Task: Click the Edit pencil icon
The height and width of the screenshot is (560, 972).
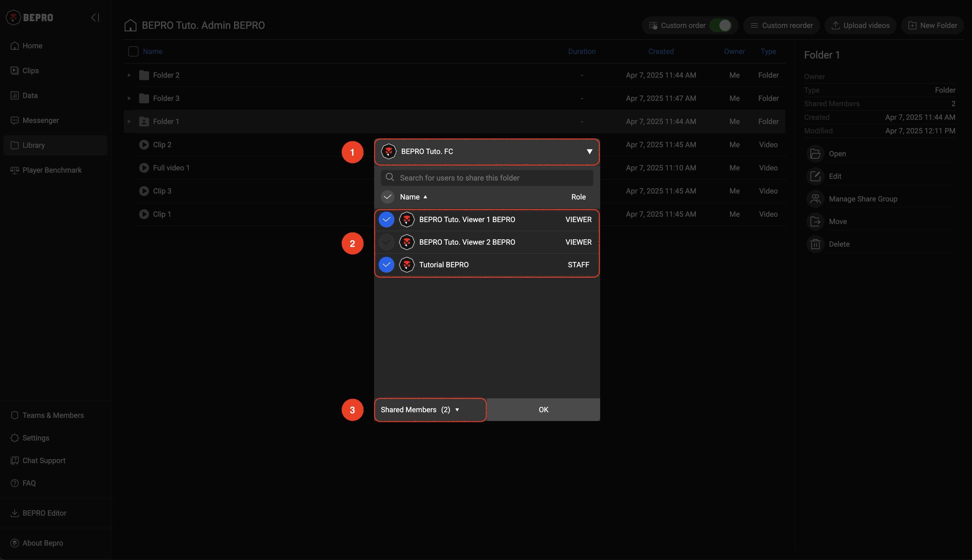Action: point(815,176)
